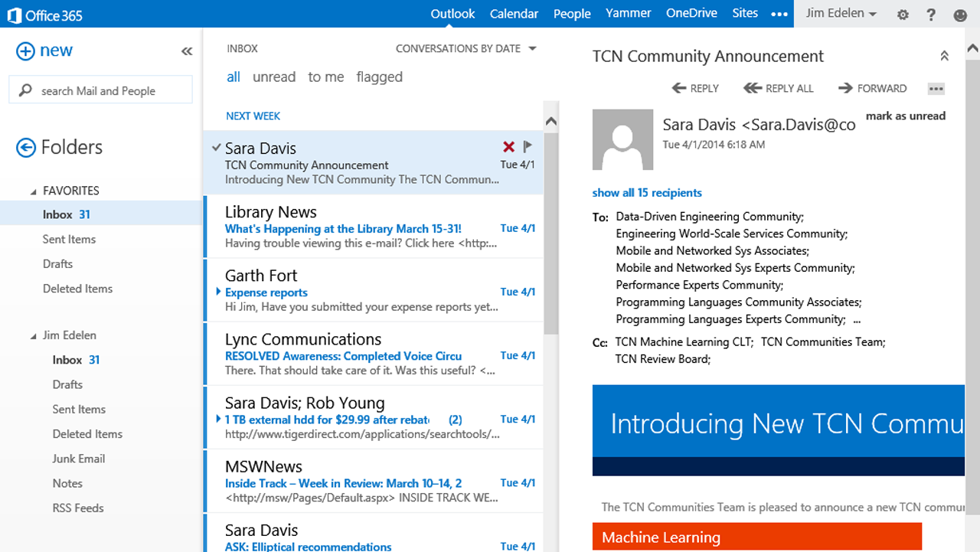Delete the Sara Davis message with red X
The height and width of the screenshot is (552, 980).
pyautogui.click(x=508, y=147)
